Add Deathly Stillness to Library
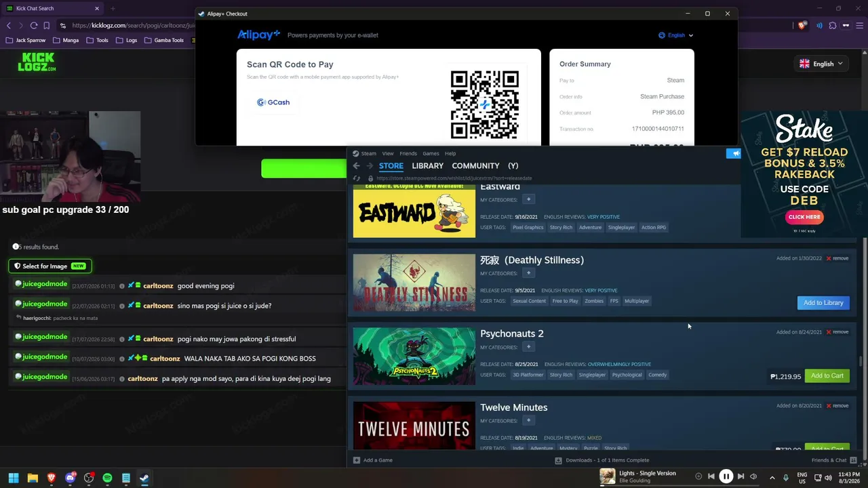 823,303
